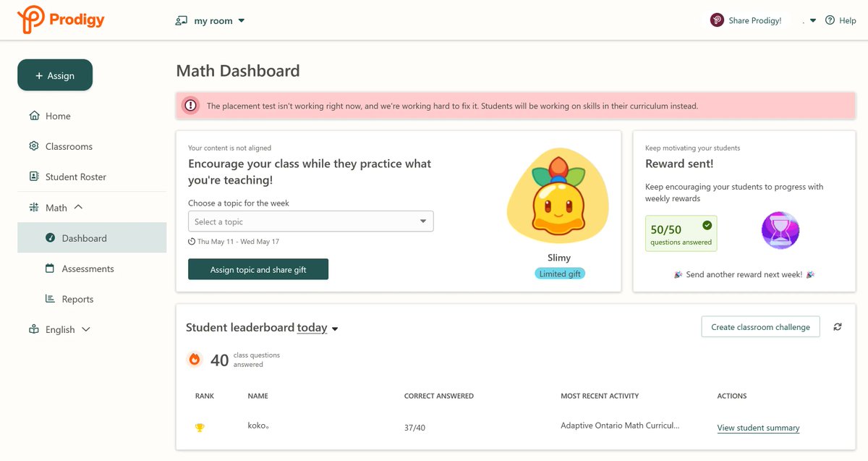The image size is (868, 461).
Task: Click the clock icon beside date range
Action: (192, 242)
